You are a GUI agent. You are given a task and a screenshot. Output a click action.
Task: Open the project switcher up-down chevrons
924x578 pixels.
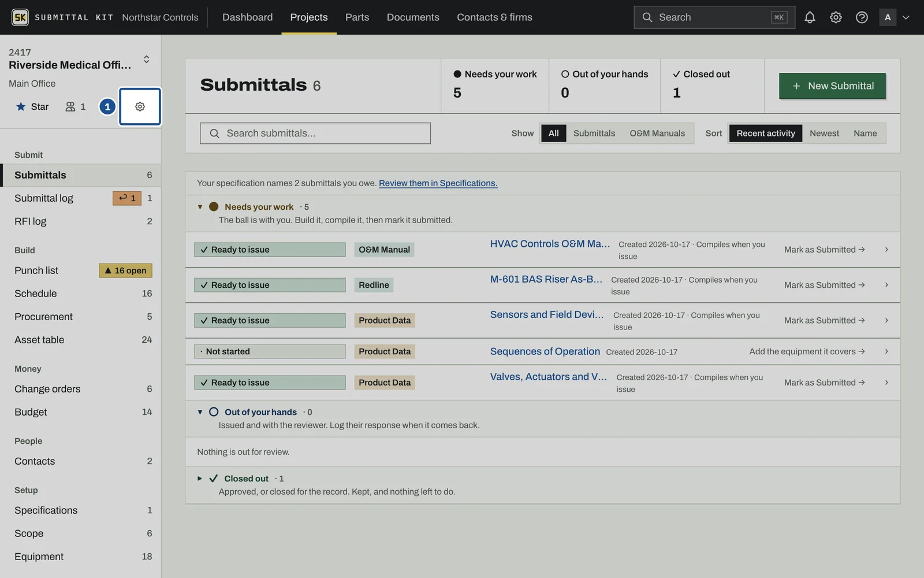click(147, 59)
